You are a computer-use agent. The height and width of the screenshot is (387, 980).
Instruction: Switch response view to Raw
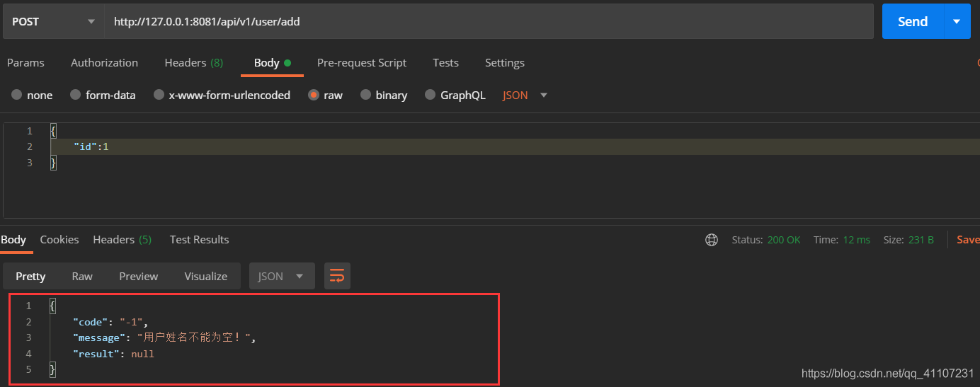pyautogui.click(x=82, y=277)
